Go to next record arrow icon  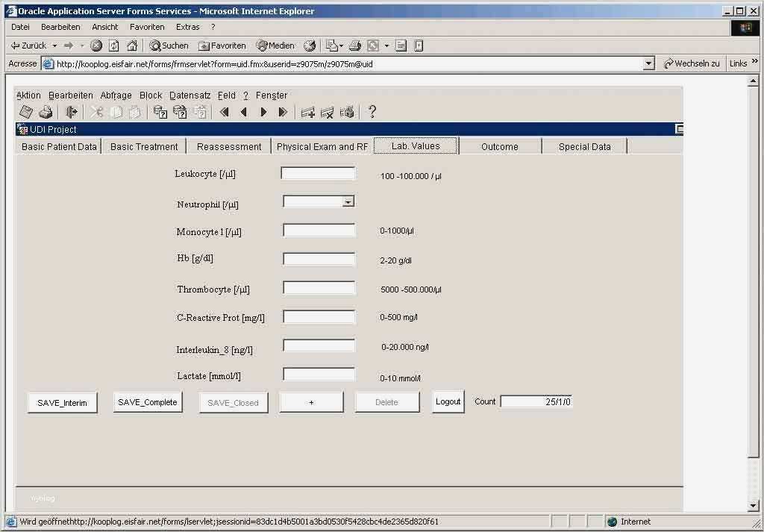(263, 112)
